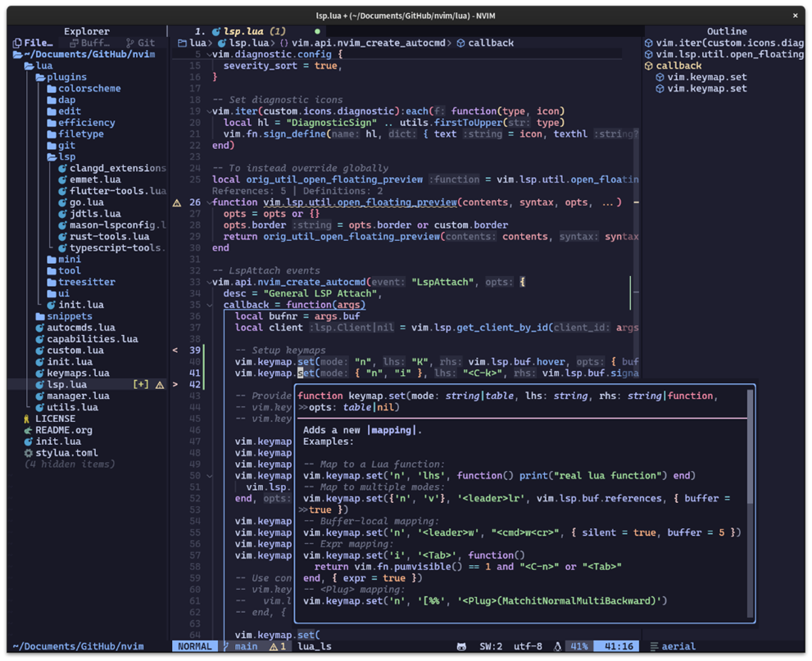Click the Copilot cat icon in statusline
The width and height of the screenshot is (812, 661).
coord(461,646)
